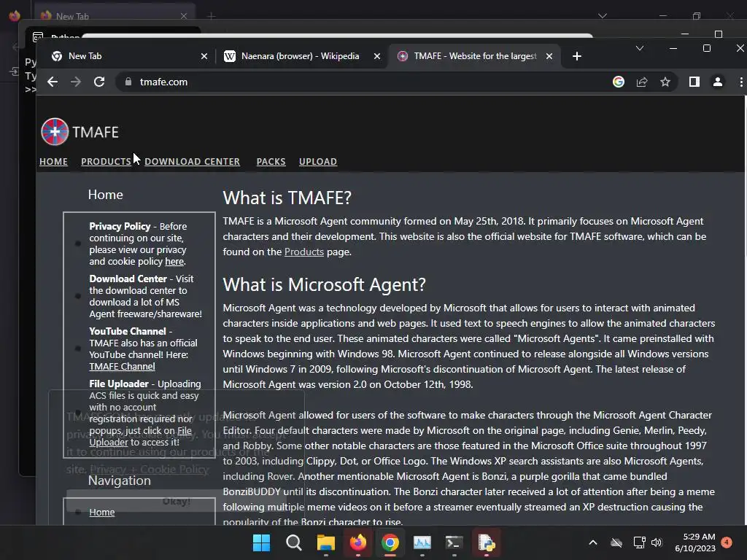Open the Home link under Navigation
747x560 pixels.
[102, 512]
